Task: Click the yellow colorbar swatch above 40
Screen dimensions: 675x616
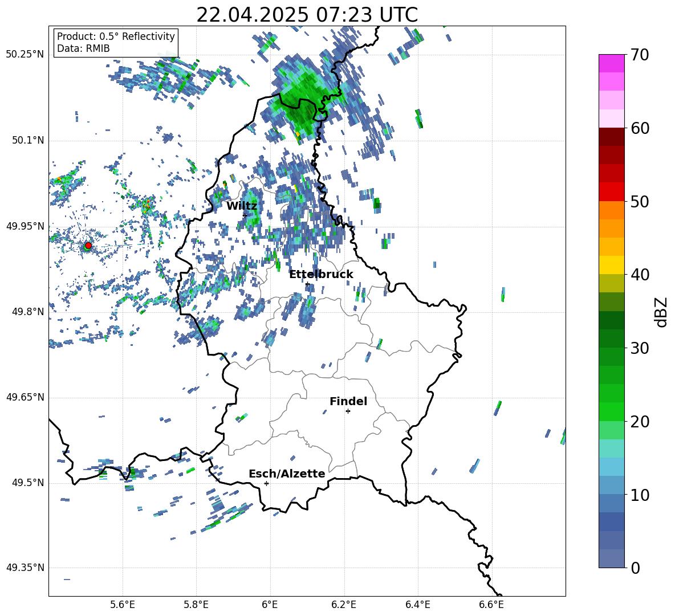Action: coord(612,265)
